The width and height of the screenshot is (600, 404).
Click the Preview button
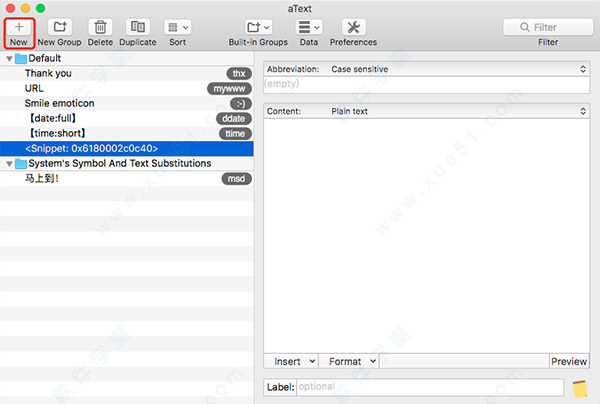(x=569, y=362)
